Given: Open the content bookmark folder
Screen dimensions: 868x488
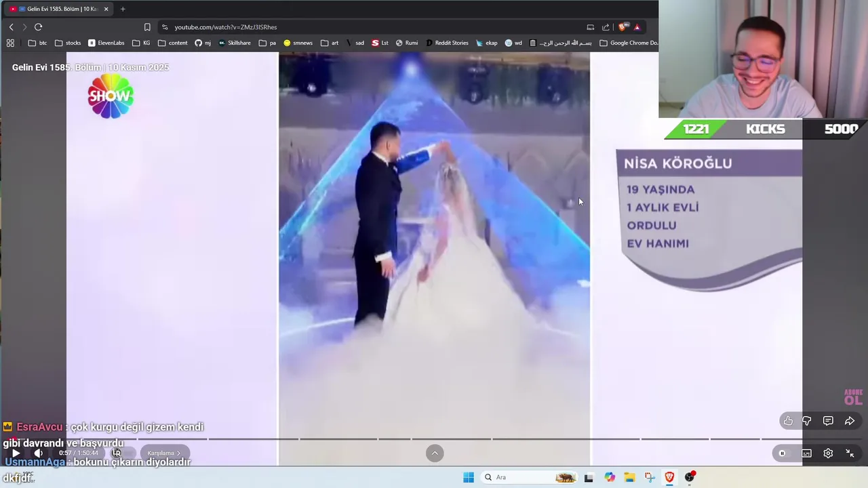Looking at the screenshot, I should tap(173, 43).
